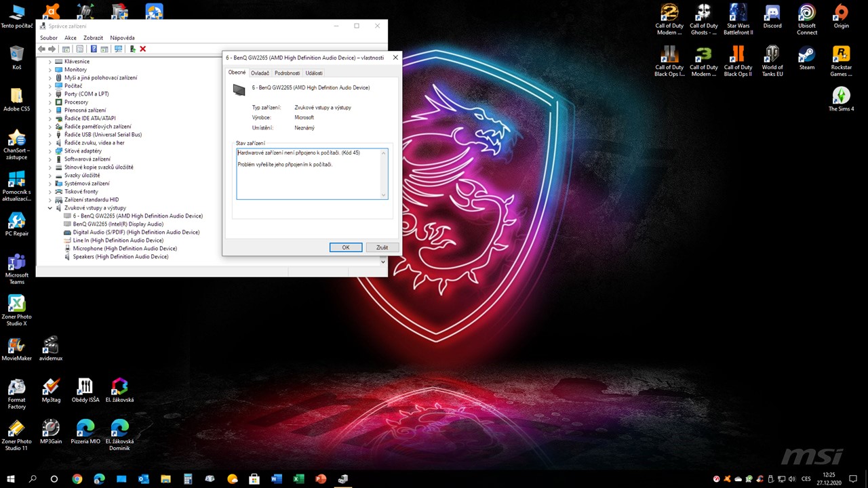The height and width of the screenshot is (488, 868).
Task: Switch to the Ovladač tab
Action: pos(260,73)
